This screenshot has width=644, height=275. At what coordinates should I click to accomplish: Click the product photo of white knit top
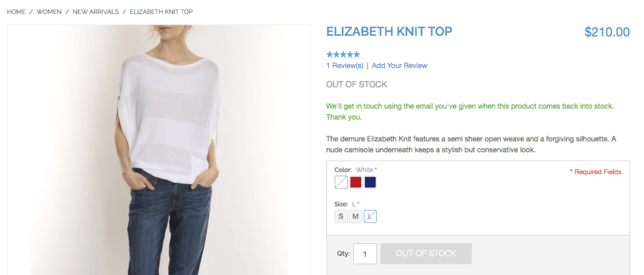pos(159,150)
